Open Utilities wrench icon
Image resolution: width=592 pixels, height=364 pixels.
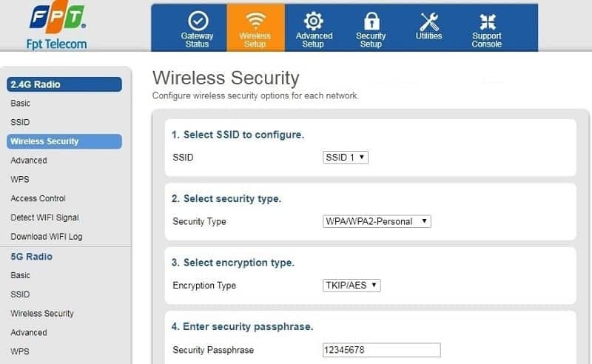[x=429, y=21]
